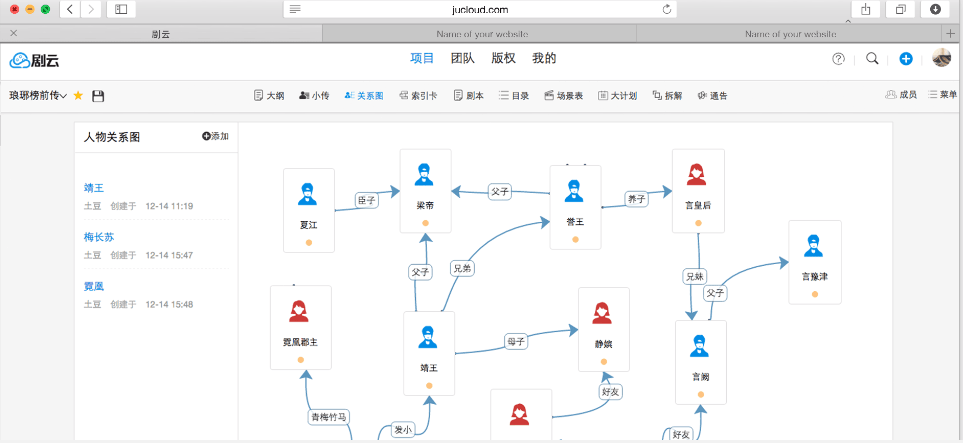Click the Safari sidebar toggle icon
963x443 pixels.
pyautogui.click(x=121, y=9)
